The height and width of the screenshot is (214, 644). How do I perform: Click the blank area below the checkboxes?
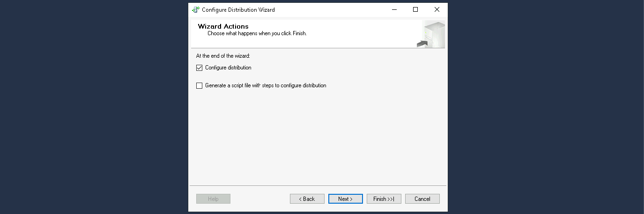click(x=318, y=136)
